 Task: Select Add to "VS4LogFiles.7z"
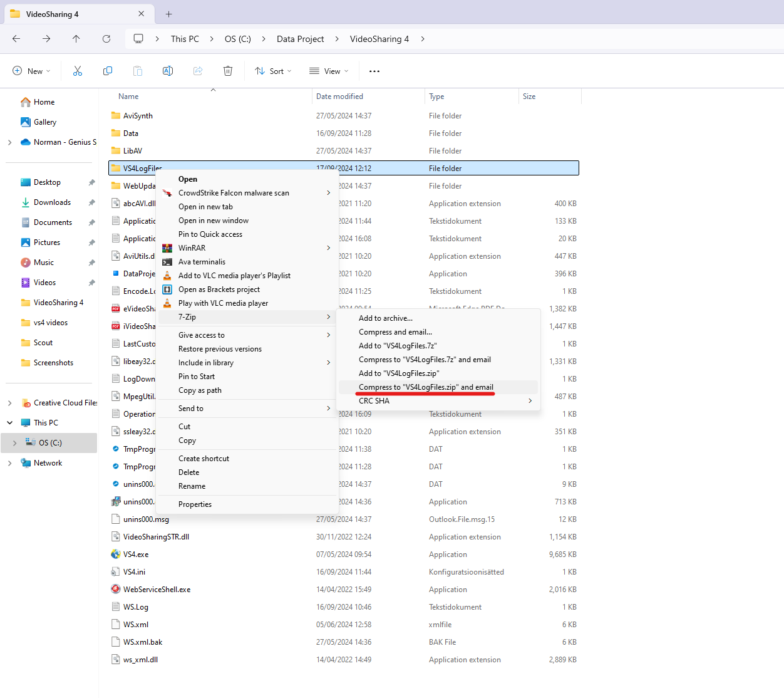click(398, 346)
